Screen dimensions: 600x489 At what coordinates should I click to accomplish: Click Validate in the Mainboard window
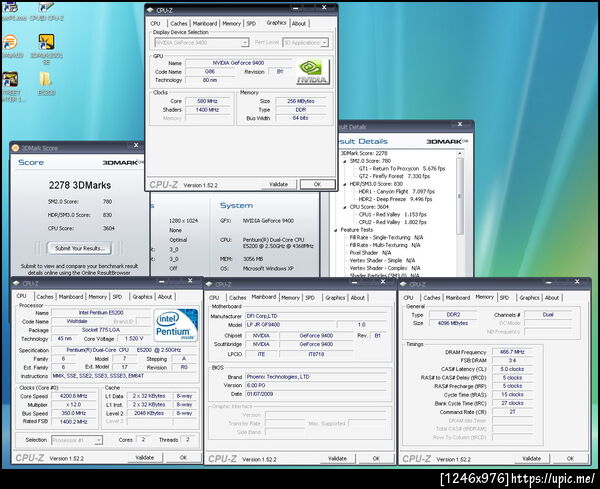338,458
